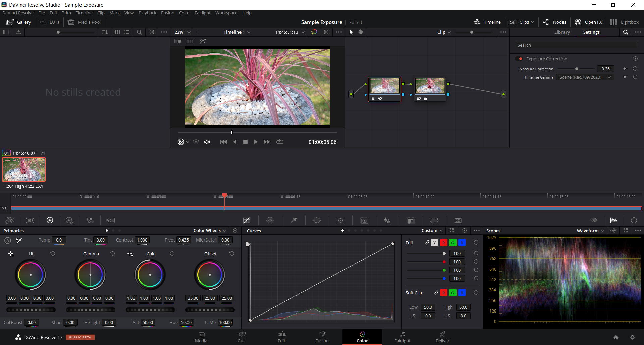
Task: Open the Blur and Sharpen palette
Action: (387, 220)
